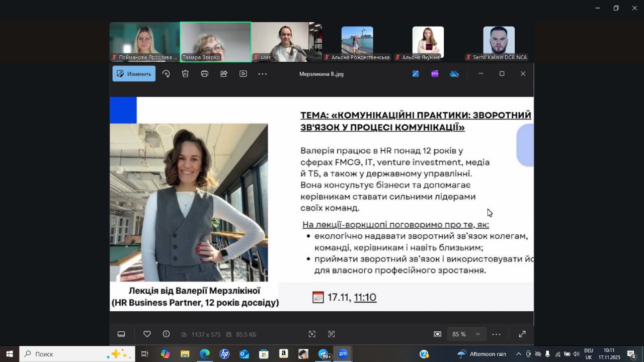Print the image via the printer icon
The image size is (644, 362).
point(204,74)
